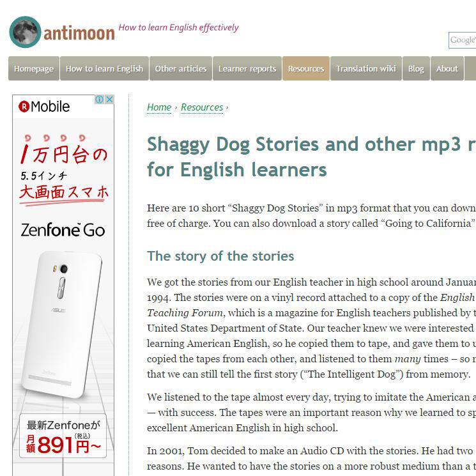The height and width of the screenshot is (476, 476).
Task: Open the Translation wiki section
Action: (366, 68)
